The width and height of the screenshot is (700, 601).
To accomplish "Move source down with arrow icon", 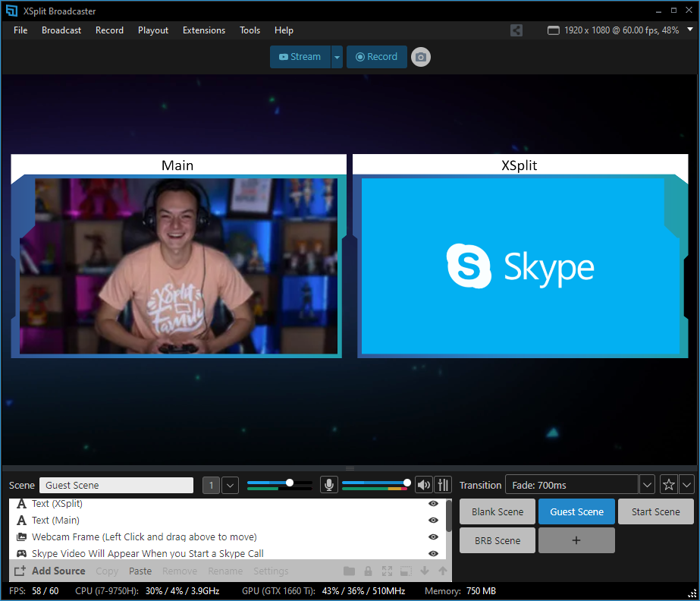I will click(425, 571).
